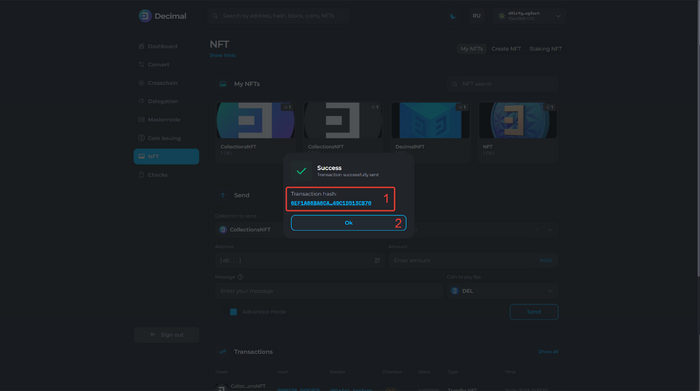Click Transactions section icon
The height and width of the screenshot is (391, 700).
click(223, 352)
